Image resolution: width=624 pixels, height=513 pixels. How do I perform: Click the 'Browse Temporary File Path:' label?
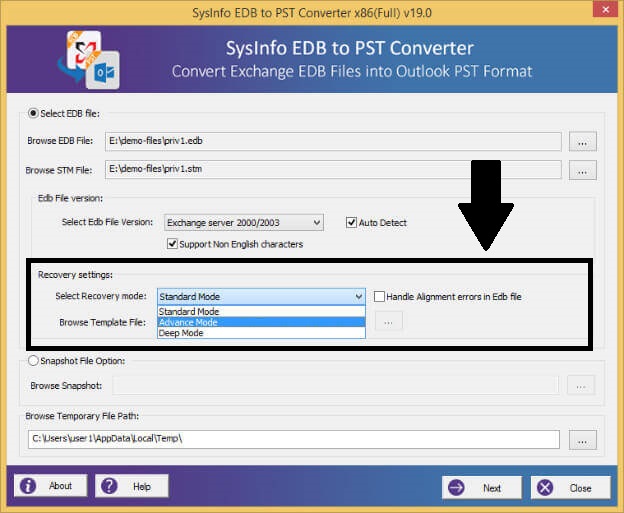point(82,416)
